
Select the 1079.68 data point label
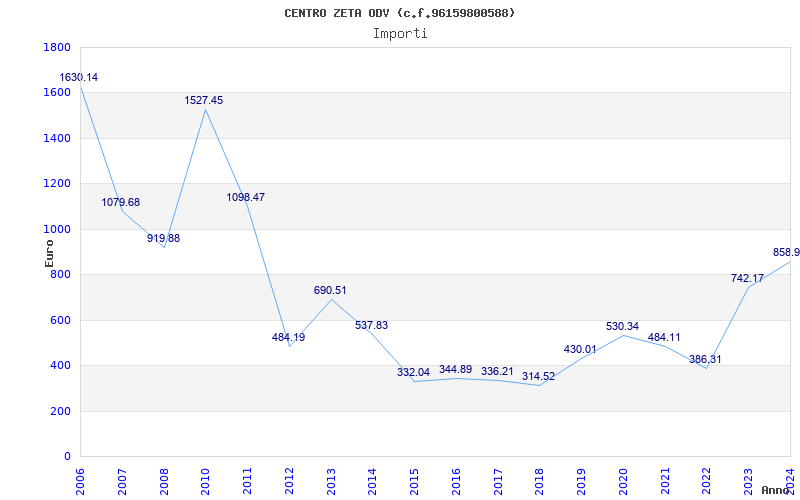click(x=121, y=203)
